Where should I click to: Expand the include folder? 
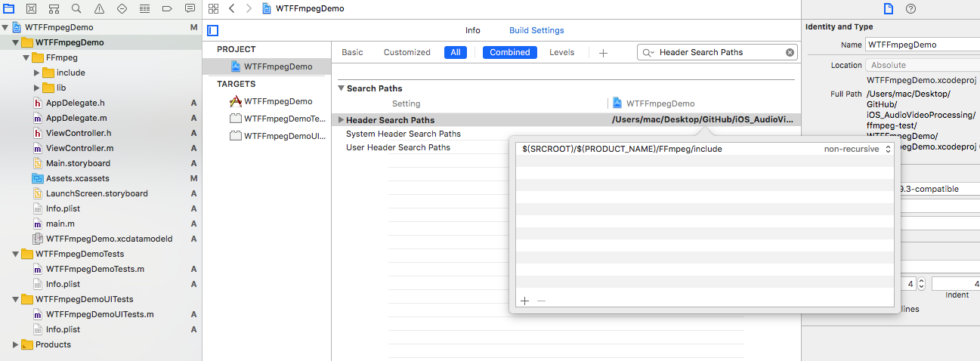[36, 73]
